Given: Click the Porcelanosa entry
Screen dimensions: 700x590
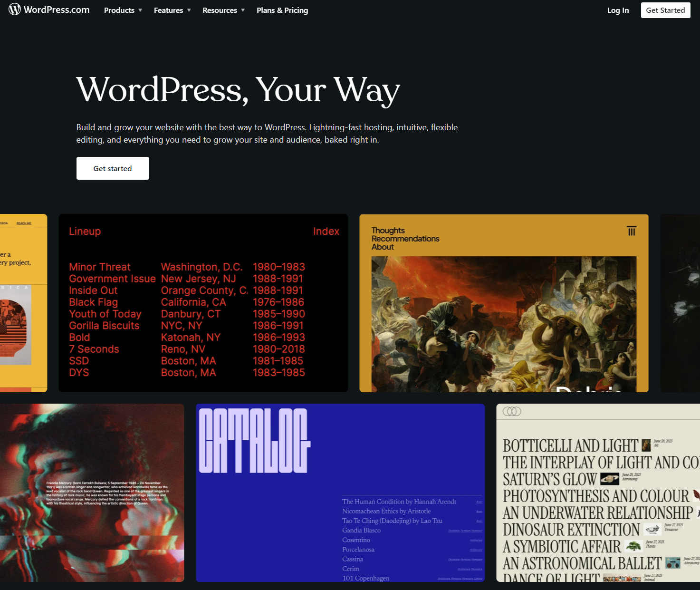Looking at the screenshot, I should [358, 550].
